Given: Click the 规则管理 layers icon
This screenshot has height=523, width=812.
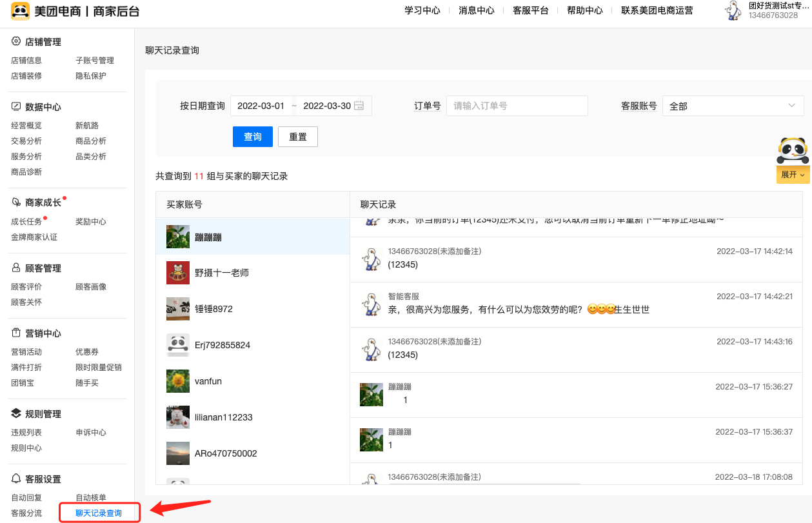Looking at the screenshot, I should (17, 414).
